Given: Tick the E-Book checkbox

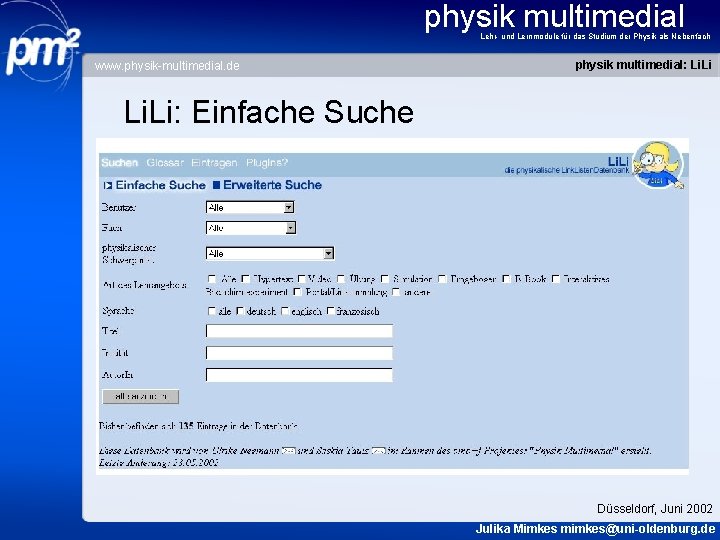Looking at the screenshot, I should [x=506, y=279].
